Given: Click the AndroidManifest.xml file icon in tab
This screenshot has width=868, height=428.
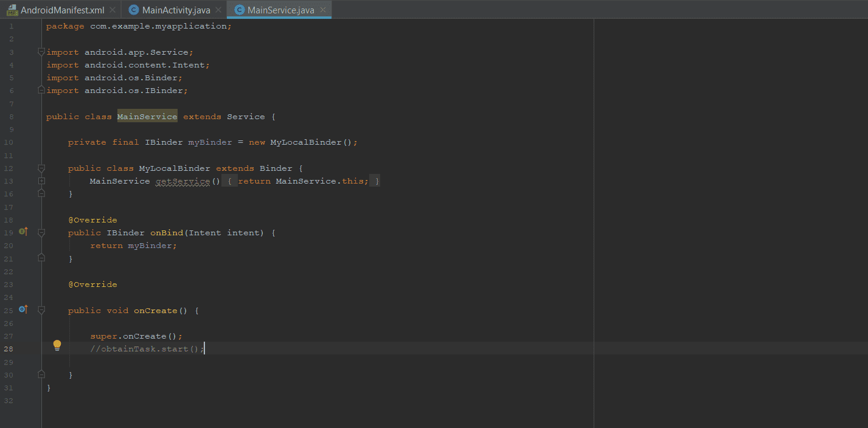Looking at the screenshot, I should coord(12,10).
